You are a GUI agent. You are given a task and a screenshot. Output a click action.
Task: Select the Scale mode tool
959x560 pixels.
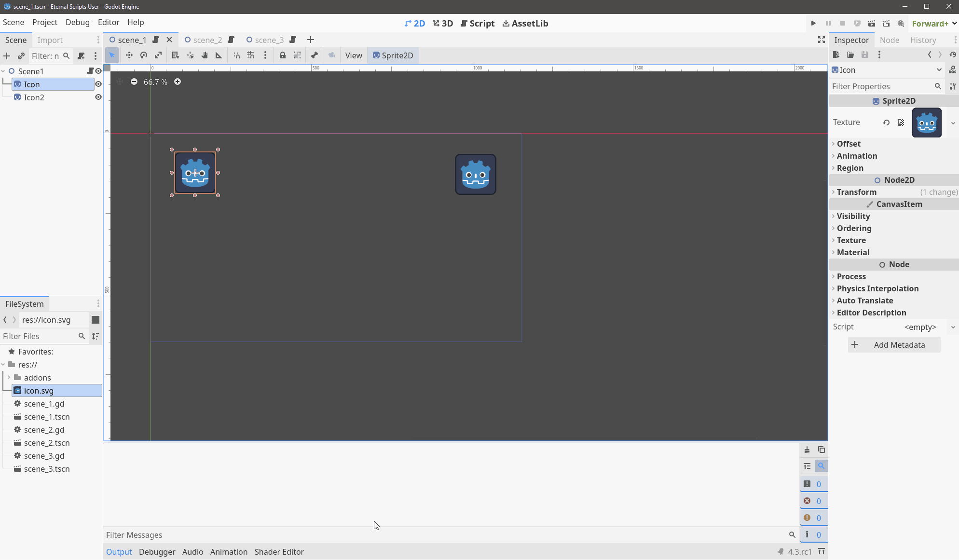(x=158, y=55)
